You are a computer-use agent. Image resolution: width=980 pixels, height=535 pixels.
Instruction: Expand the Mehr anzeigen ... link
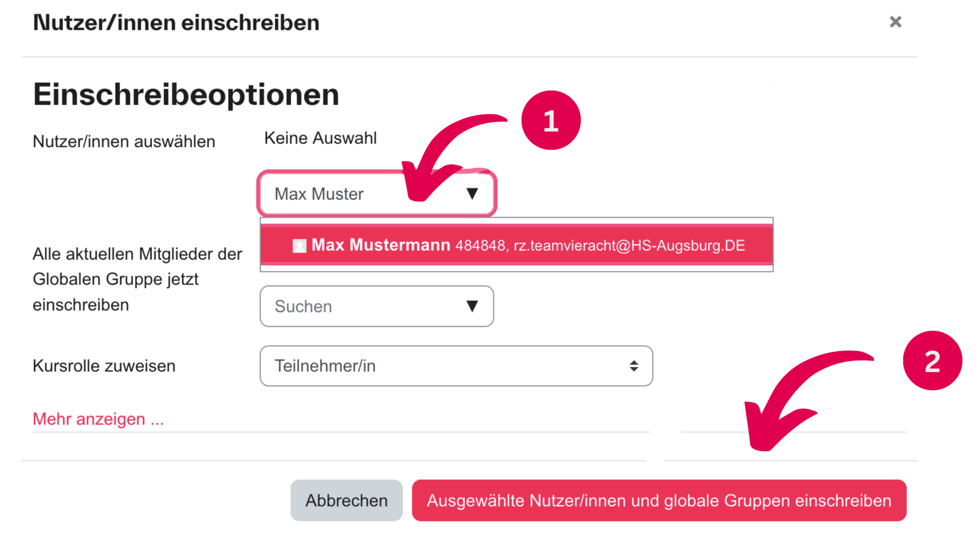pyautogui.click(x=98, y=419)
